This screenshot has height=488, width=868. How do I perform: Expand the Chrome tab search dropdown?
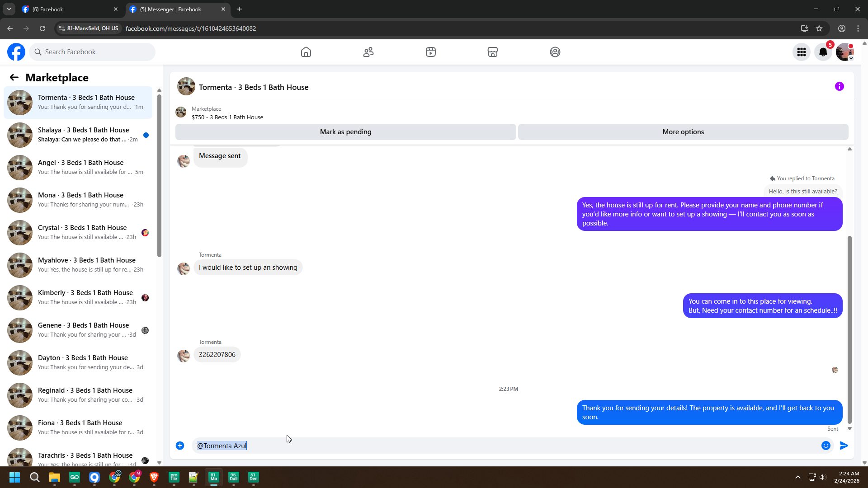[9, 9]
